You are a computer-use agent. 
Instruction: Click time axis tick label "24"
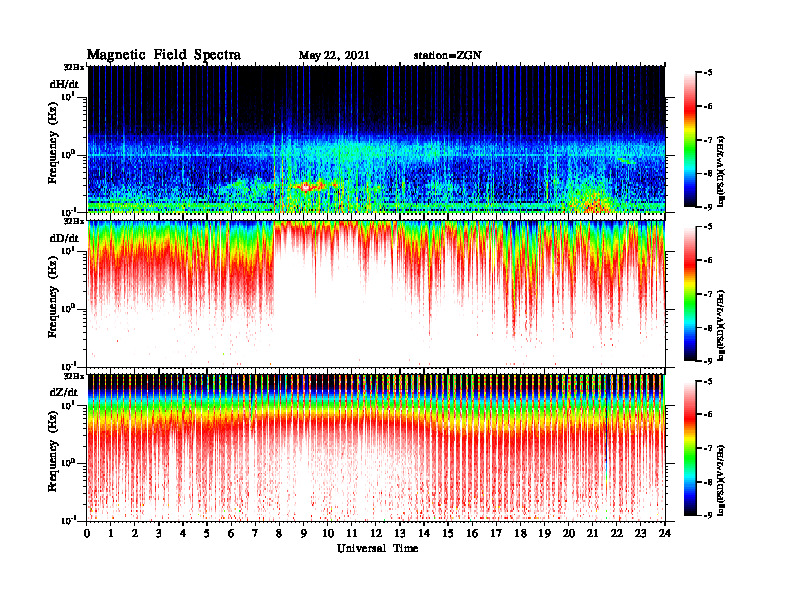[664, 534]
